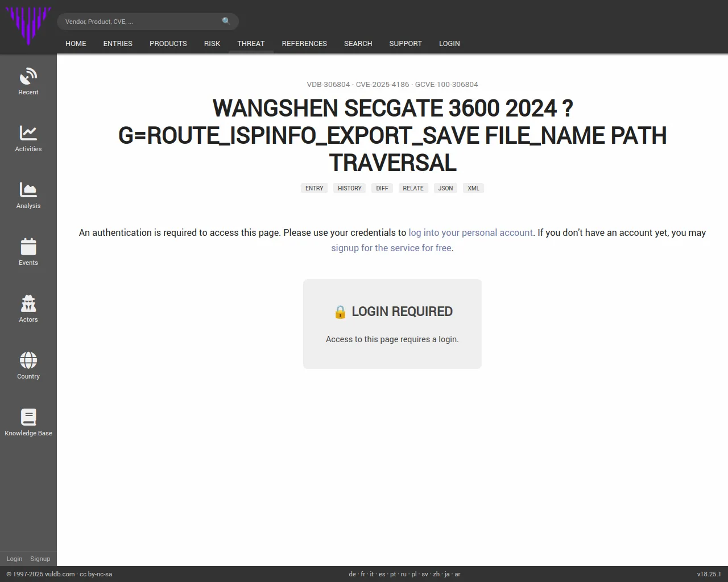View the XML tab
Screen dimensions: 728x582
(x=474, y=188)
